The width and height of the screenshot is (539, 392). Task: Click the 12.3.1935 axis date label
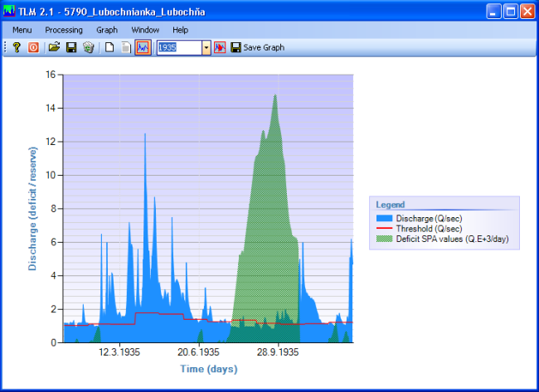click(119, 352)
